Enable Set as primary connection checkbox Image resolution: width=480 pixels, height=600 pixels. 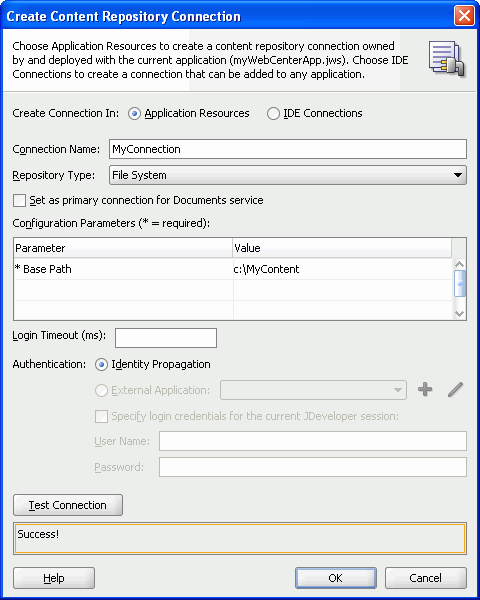[20, 201]
